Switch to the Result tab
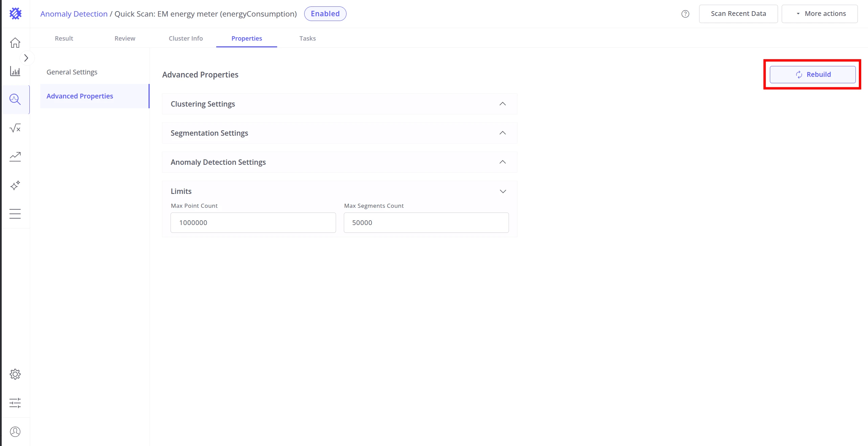Screen dimensions: 868x446 pos(64,38)
